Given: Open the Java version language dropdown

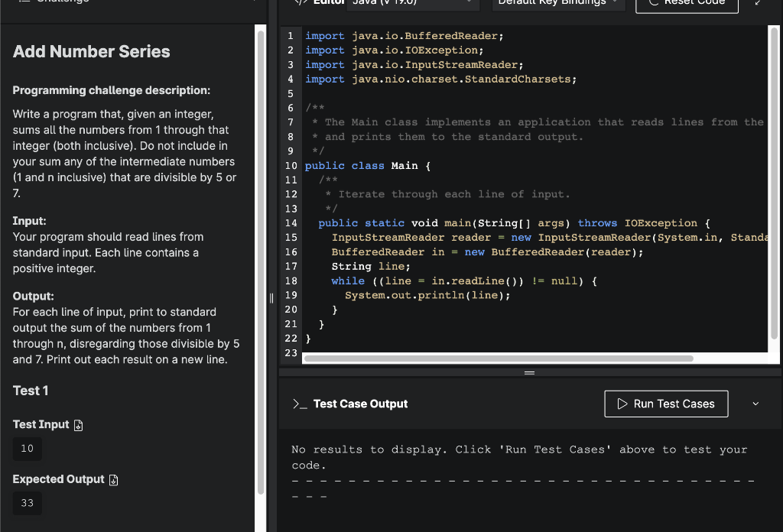Looking at the screenshot, I should (x=413, y=4).
